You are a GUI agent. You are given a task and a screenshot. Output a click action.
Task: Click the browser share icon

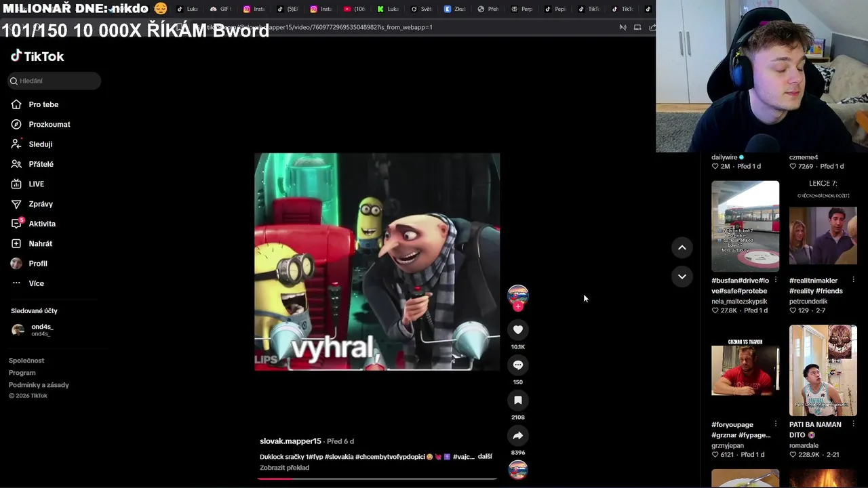[x=652, y=27]
